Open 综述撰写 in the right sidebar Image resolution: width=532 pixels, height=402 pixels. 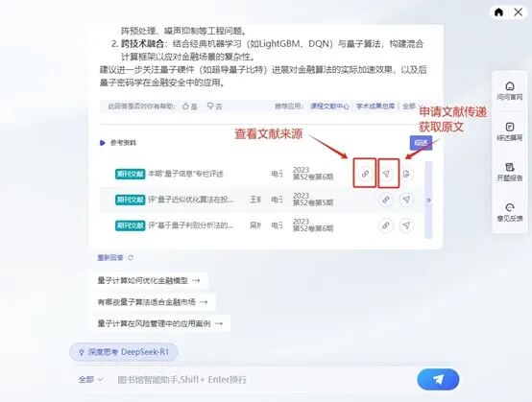[510, 131]
